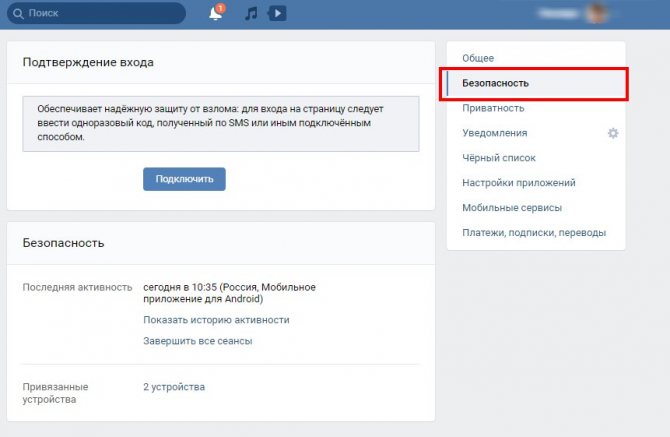Open the notifications bell icon
The height and width of the screenshot is (437, 670).
tap(215, 14)
